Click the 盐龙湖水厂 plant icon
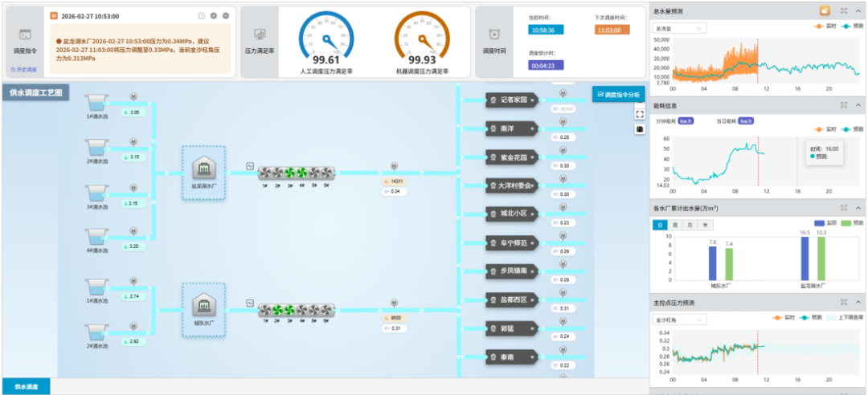This screenshot has width=868, height=395. pyautogui.click(x=203, y=168)
